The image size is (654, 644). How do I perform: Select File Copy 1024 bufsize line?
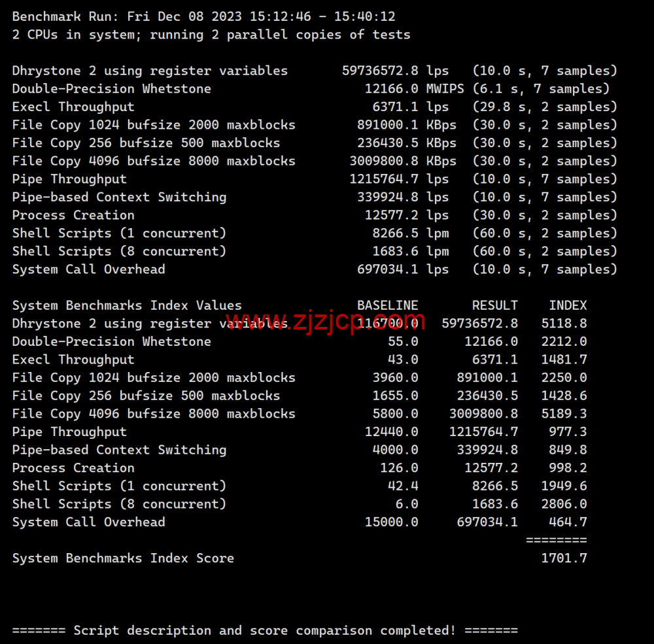tap(154, 124)
